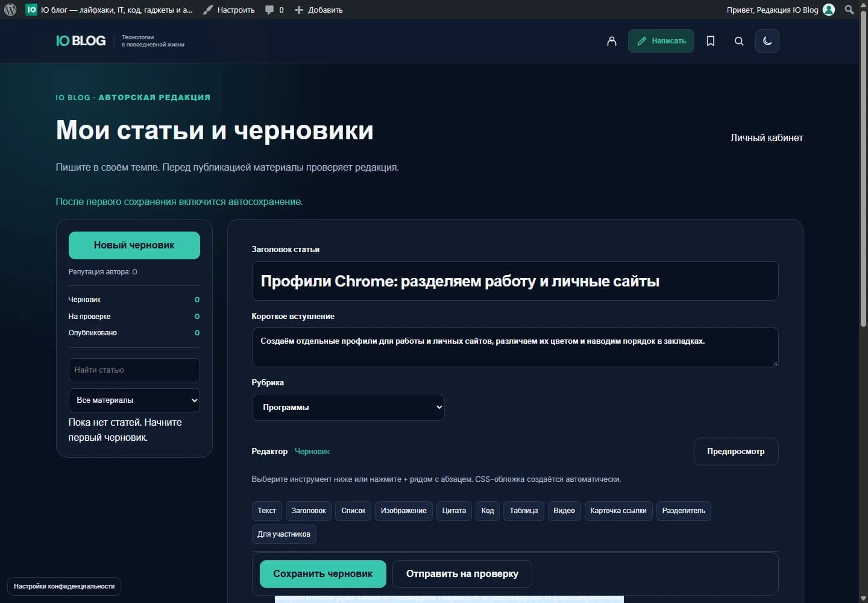Open the user account profile icon

(x=612, y=41)
